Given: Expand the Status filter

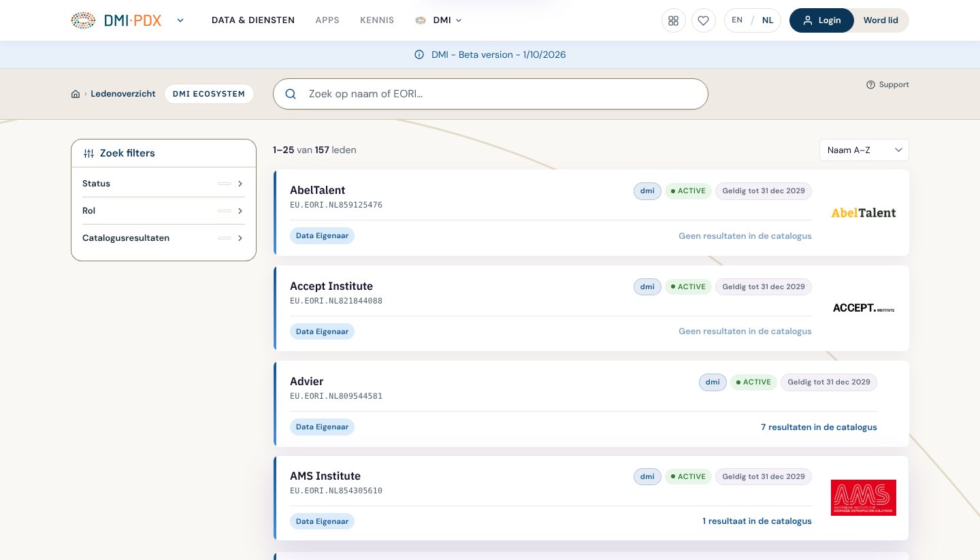Looking at the screenshot, I should click(x=163, y=184).
